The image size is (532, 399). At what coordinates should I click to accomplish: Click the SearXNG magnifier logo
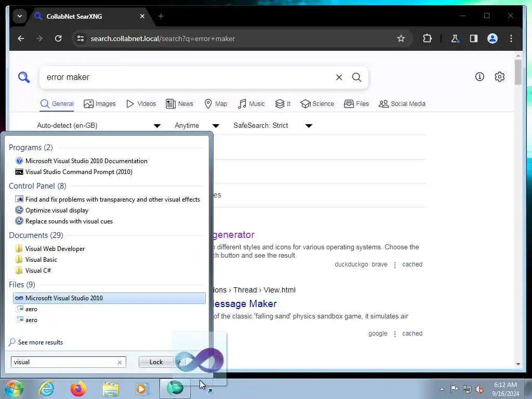tap(24, 77)
